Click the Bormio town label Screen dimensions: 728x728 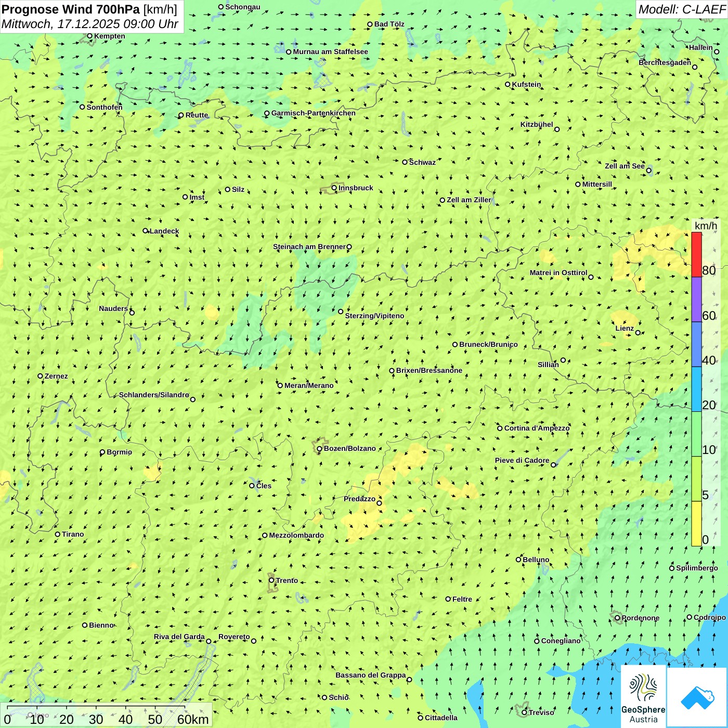tap(119, 452)
